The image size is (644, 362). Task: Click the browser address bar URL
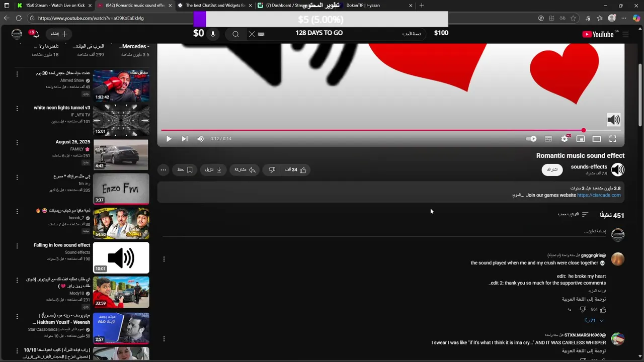pos(91,18)
